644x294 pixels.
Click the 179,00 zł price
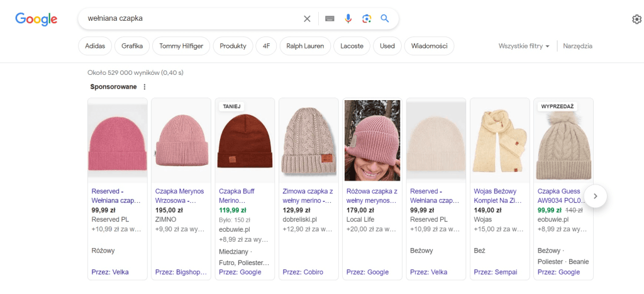tap(360, 210)
